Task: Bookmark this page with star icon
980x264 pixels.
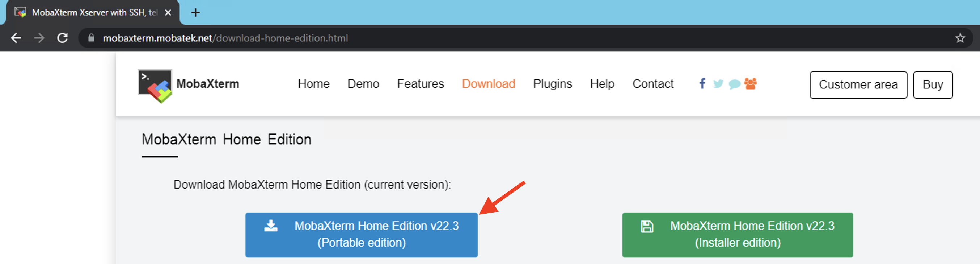Action: click(960, 38)
